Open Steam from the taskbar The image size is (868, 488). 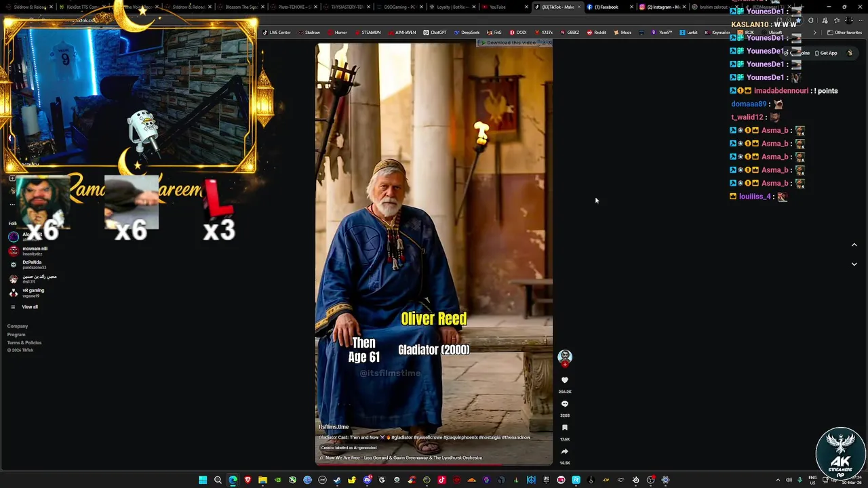[337, 480]
